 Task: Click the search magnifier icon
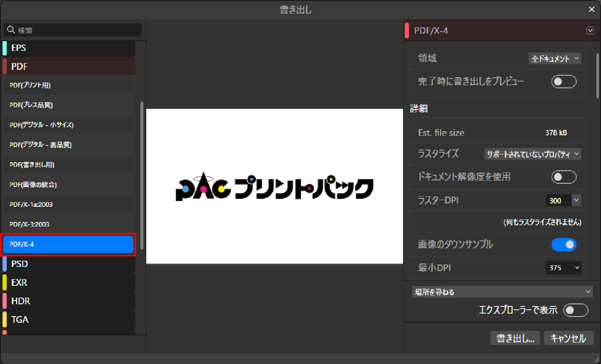pyautogui.click(x=11, y=30)
